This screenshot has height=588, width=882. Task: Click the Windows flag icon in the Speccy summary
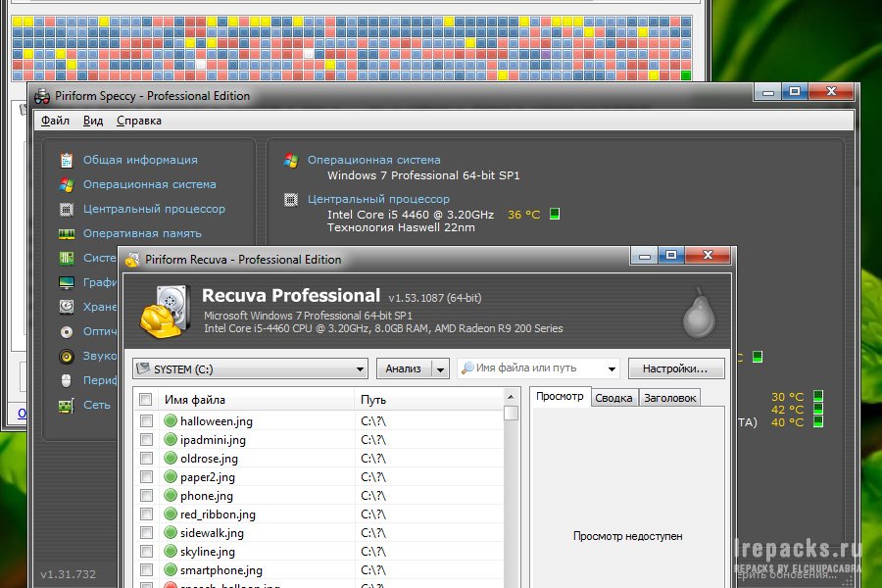tap(291, 161)
